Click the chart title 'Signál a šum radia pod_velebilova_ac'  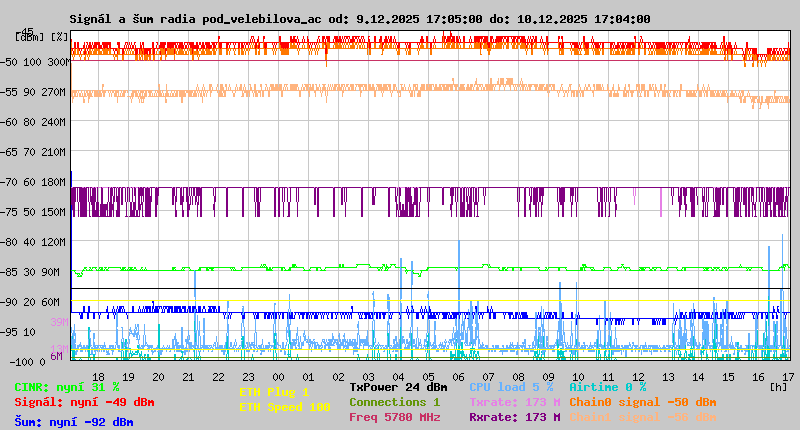point(195,19)
